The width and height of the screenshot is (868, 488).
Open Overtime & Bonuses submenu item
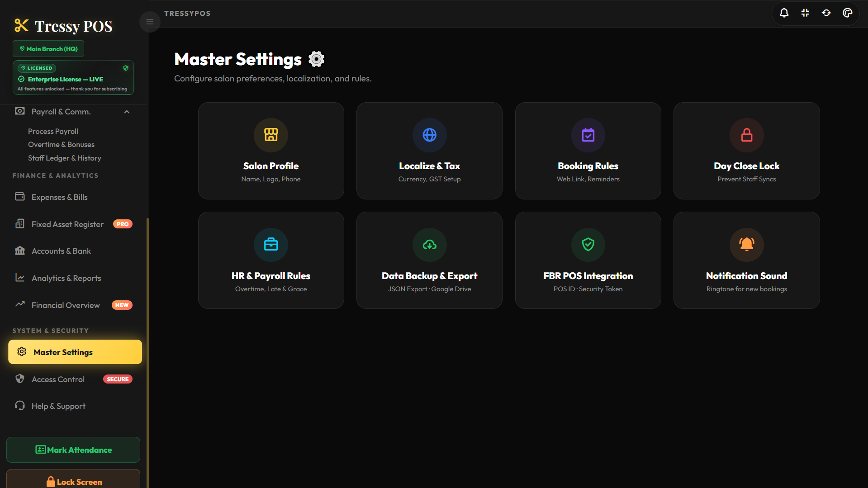pyautogui.click(x=61, y=144)
